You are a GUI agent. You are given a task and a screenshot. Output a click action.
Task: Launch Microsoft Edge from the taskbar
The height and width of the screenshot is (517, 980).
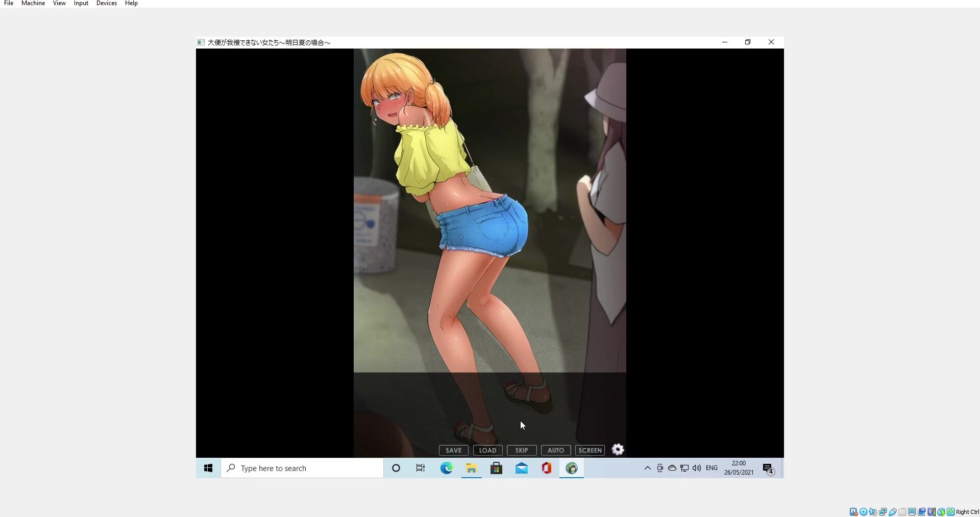click(447, 468)
